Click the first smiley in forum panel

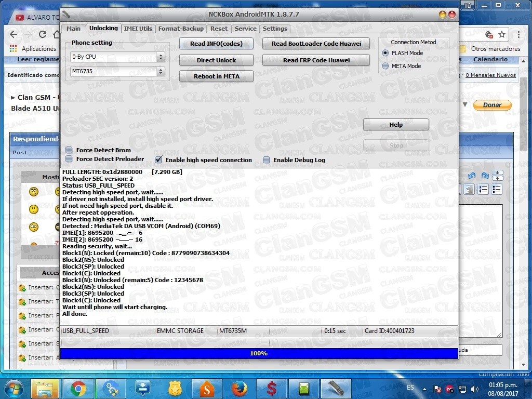pos(34,192)
